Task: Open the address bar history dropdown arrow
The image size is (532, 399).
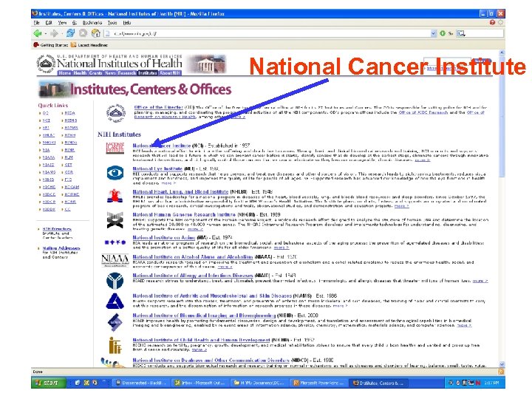Action: coord(433,33)
